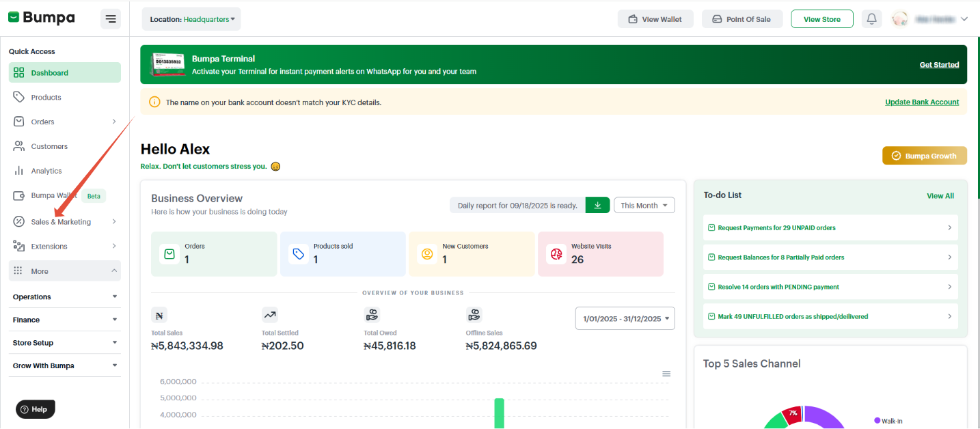The height and width of the screenshot is (429, 980).
Task: Expand the Grow With Bumpa section
Action: point(65,365)
